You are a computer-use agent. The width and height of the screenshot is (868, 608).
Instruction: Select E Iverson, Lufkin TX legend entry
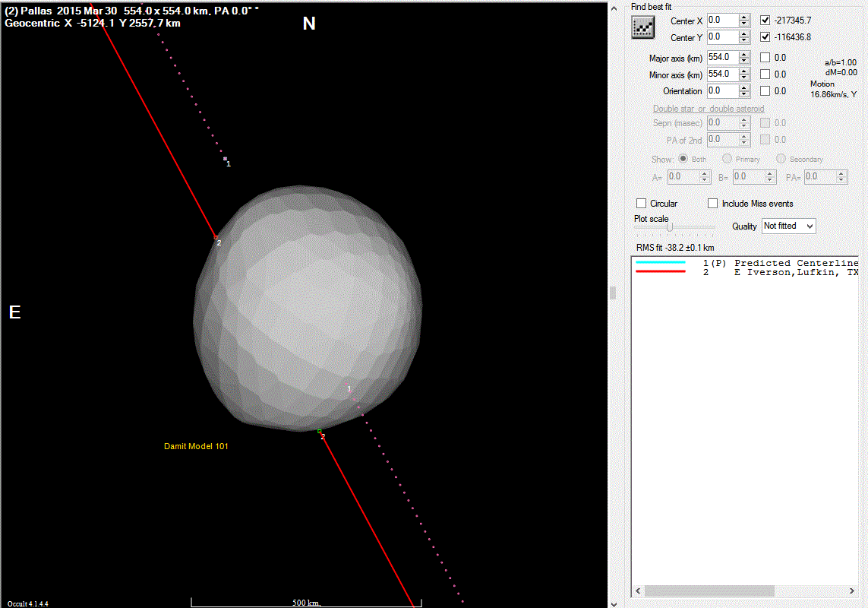(x=796, y=272)
